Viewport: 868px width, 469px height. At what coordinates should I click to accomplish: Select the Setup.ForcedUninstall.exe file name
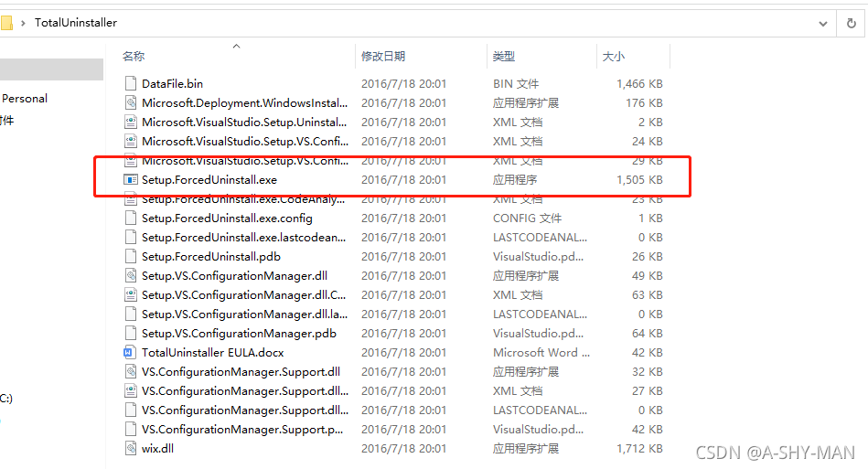[209, 180]
